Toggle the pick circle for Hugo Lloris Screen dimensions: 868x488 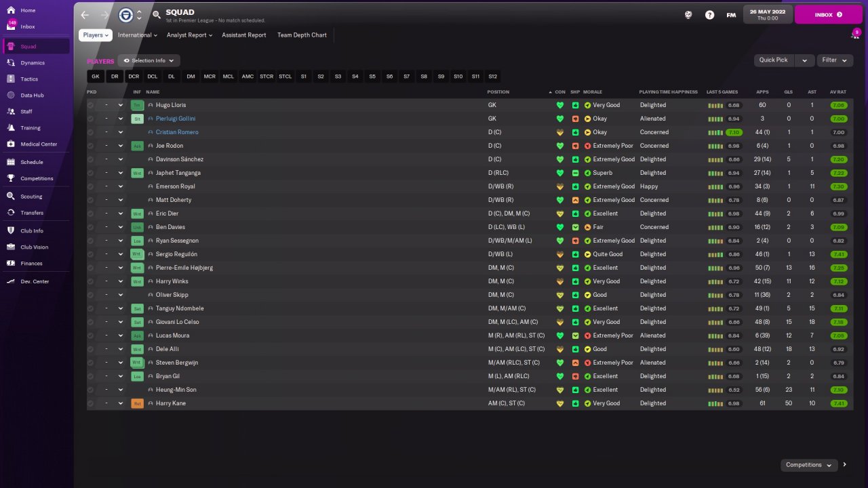tap(91, 105)
